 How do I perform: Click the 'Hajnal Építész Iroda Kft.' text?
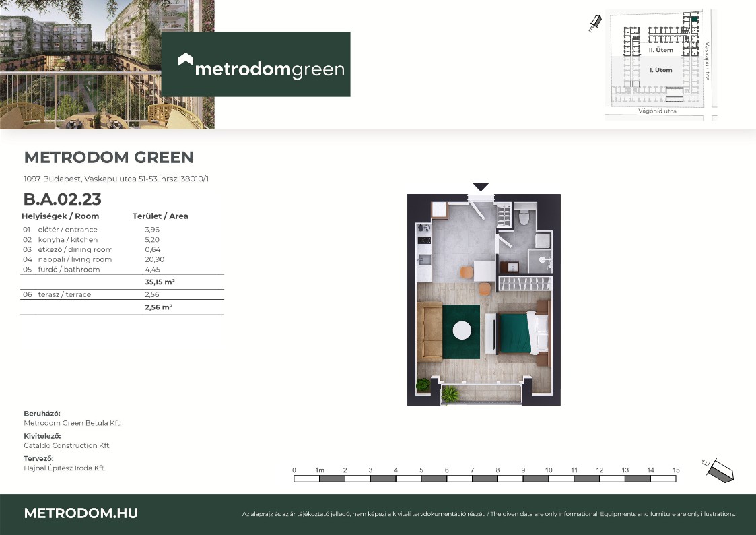[65, 468]
